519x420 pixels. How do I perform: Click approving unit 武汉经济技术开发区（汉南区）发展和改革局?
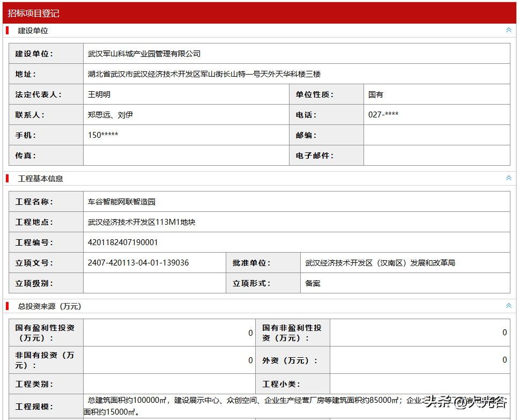[380, 263]
